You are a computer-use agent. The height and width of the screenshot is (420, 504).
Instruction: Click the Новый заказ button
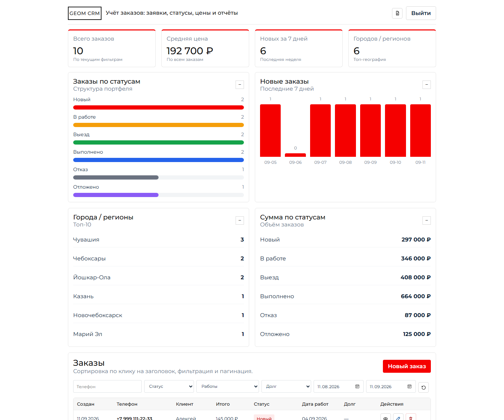pyautogui.click(x=407, y=366)
